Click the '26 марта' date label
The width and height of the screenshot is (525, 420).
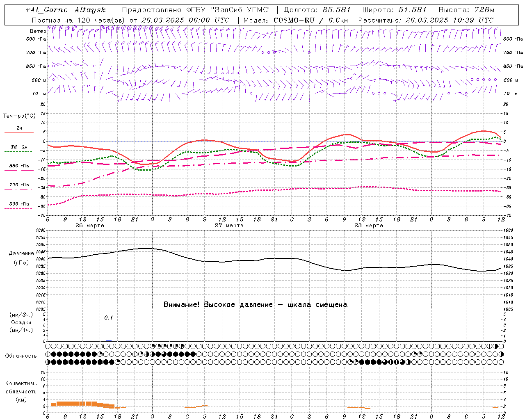90,226
